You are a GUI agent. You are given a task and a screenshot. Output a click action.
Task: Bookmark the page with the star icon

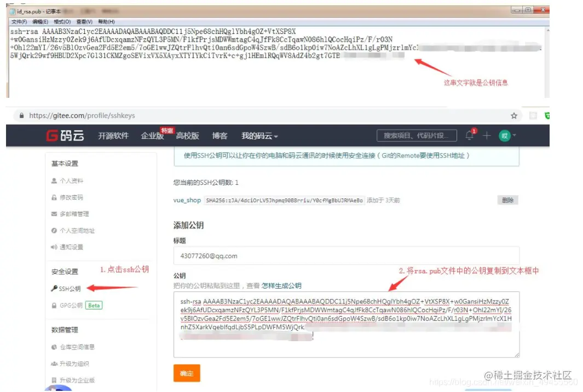[x=513, y=115]
